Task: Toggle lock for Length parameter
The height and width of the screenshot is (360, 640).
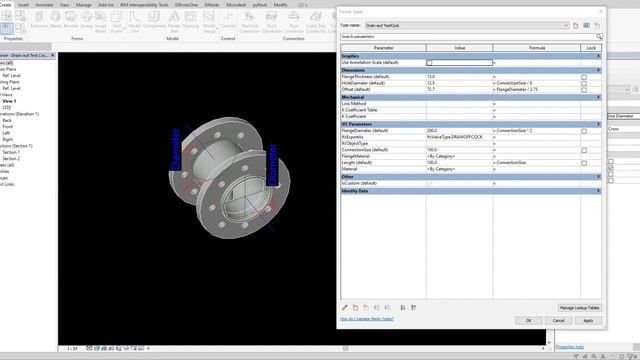Action: [584, 163]
